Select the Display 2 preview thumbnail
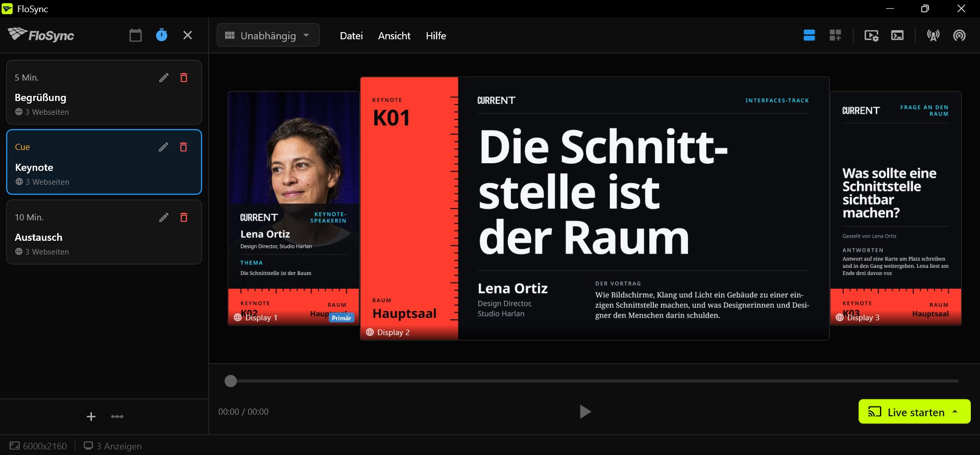 595,208
